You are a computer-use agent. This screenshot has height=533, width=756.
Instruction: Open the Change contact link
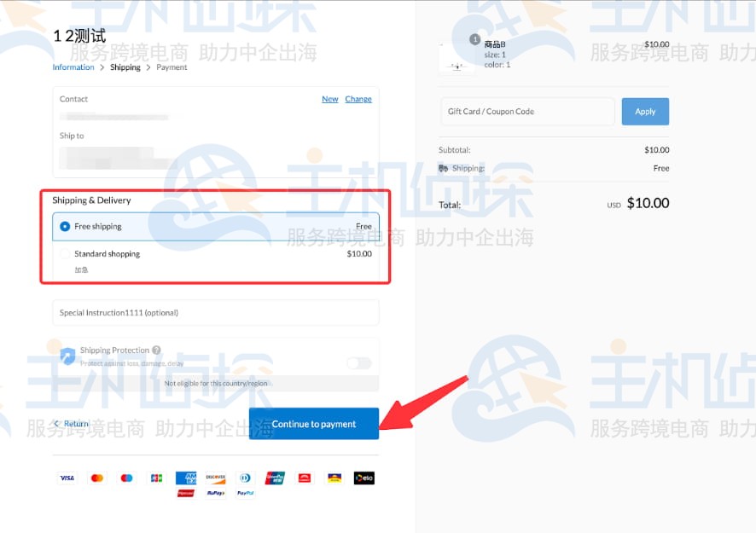[x=358, y=98]
